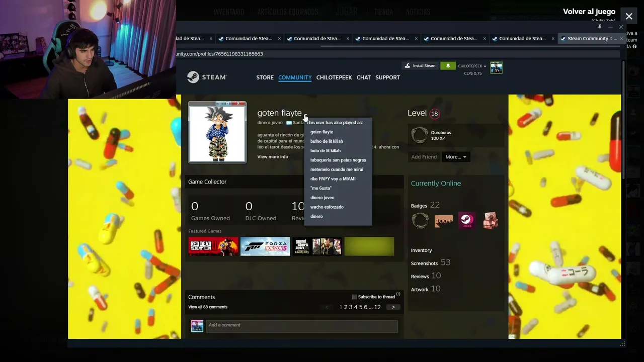Click the alias 'dinero joven'
644x362 pixels.
pyautogui.click(x=322, y=198)
